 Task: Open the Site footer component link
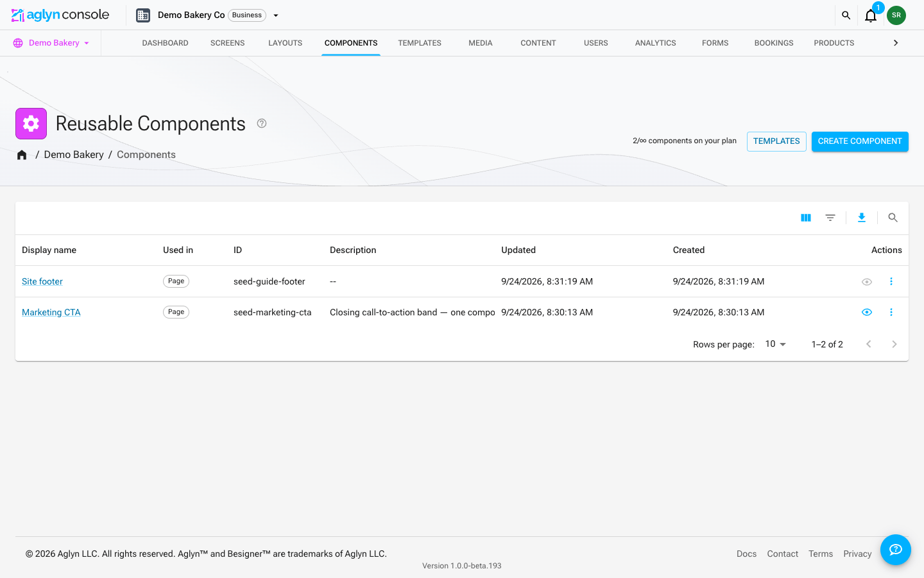coord(42,281)
